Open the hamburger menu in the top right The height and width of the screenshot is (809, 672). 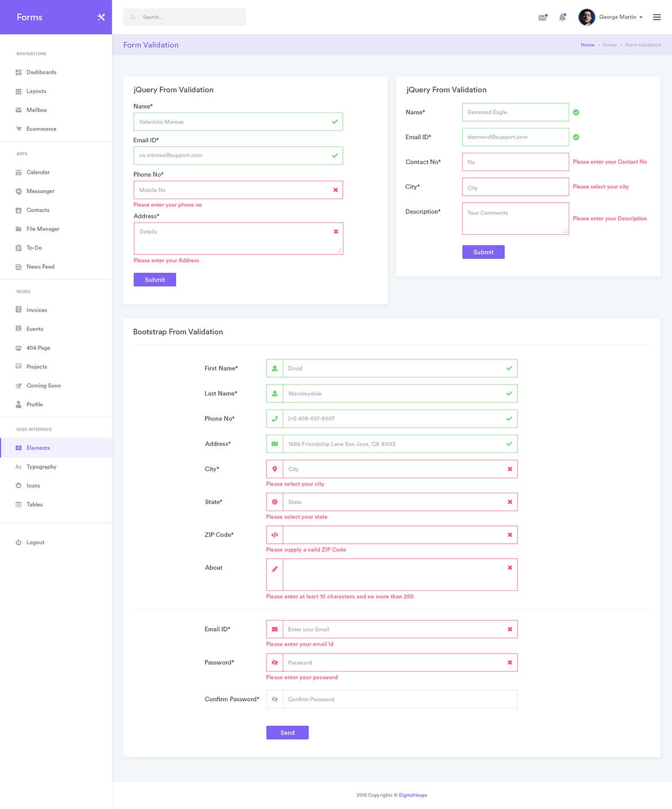click(x=656, y=17)
